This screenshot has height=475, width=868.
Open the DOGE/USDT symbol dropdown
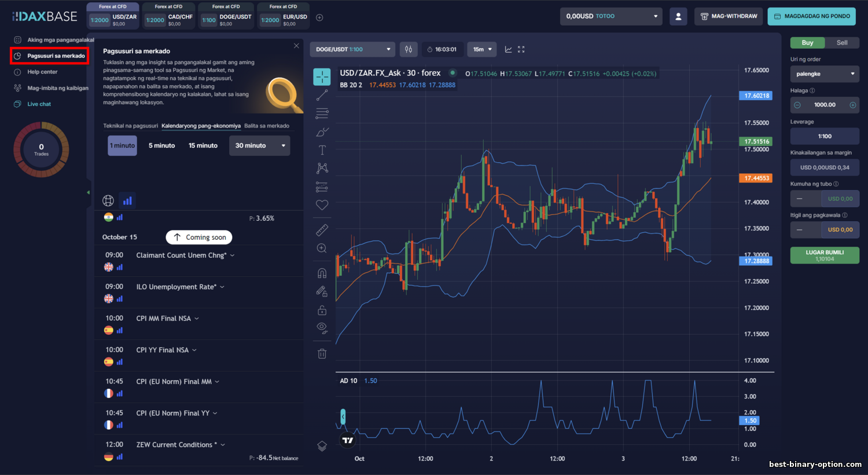352,49
